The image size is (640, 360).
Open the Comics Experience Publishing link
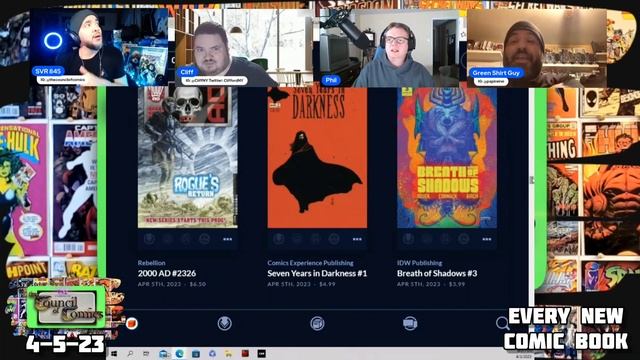[x=311, y=263]
